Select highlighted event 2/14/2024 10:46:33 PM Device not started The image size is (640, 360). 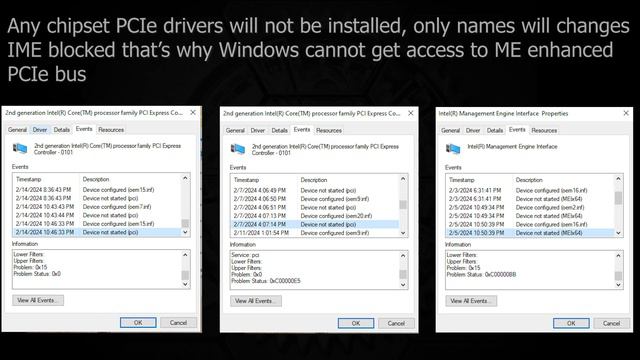pyautogui.click(x=97, y=232)
